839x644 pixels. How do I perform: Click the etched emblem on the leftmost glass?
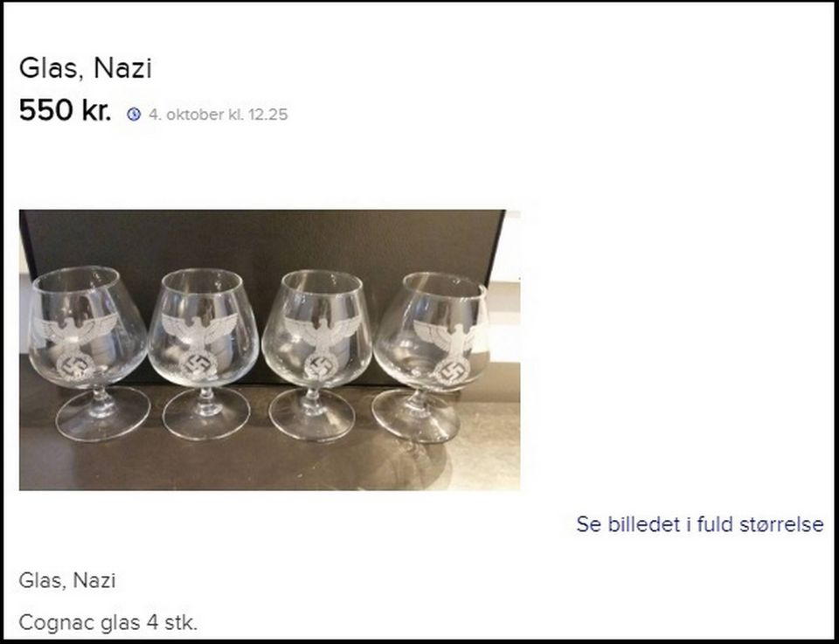(77, 343)
